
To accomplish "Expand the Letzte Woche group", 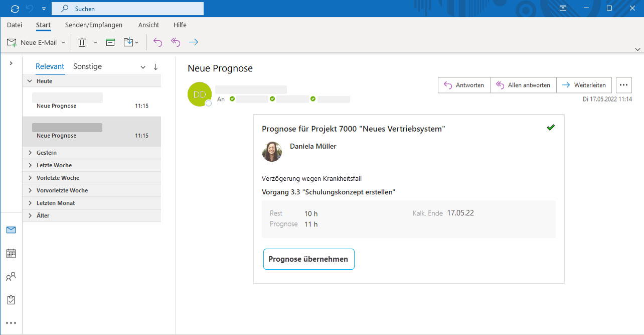I will point(30,165).
